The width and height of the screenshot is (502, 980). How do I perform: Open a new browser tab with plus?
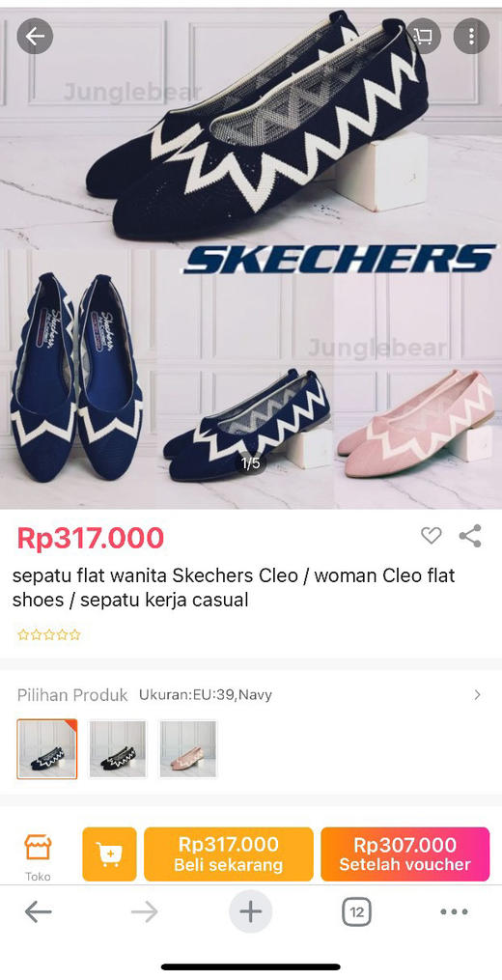pyautogui.click(x=251, y=911)
